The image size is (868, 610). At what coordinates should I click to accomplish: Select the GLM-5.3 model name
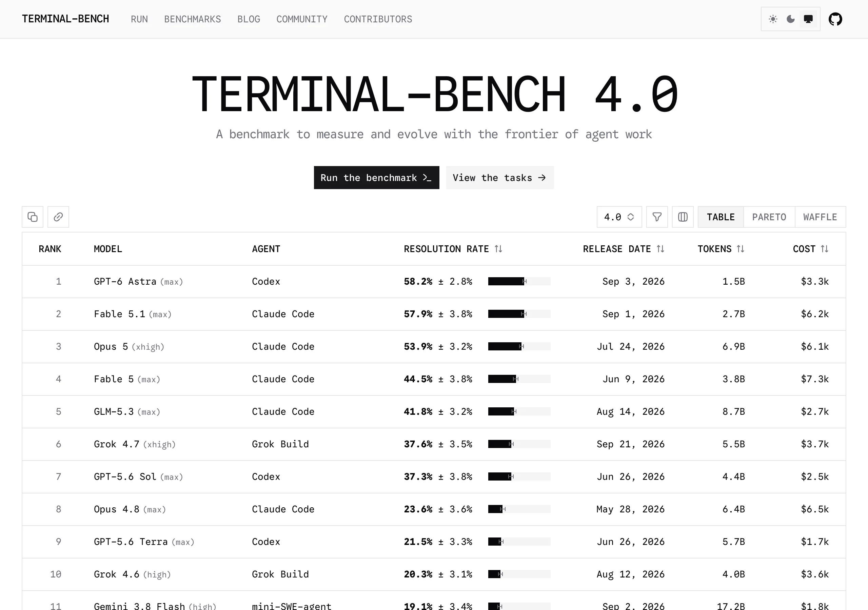[114, 411]
